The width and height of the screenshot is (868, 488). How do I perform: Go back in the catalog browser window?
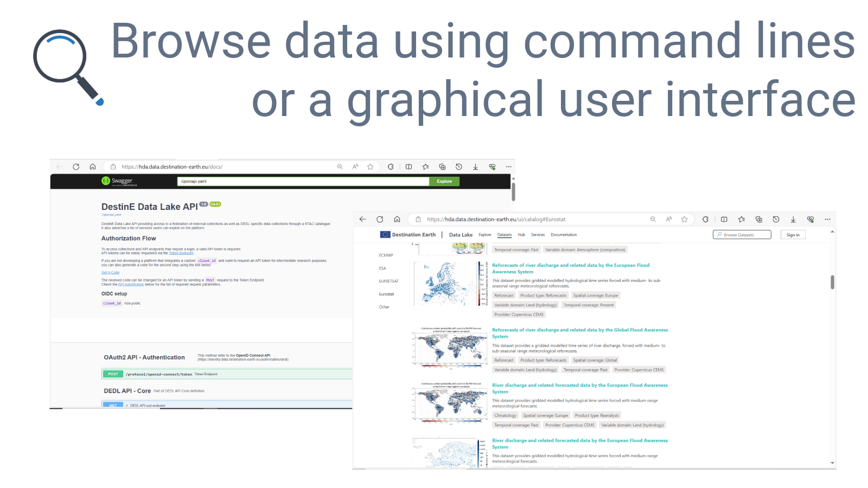pyautogui.click(x=362, y=220)
